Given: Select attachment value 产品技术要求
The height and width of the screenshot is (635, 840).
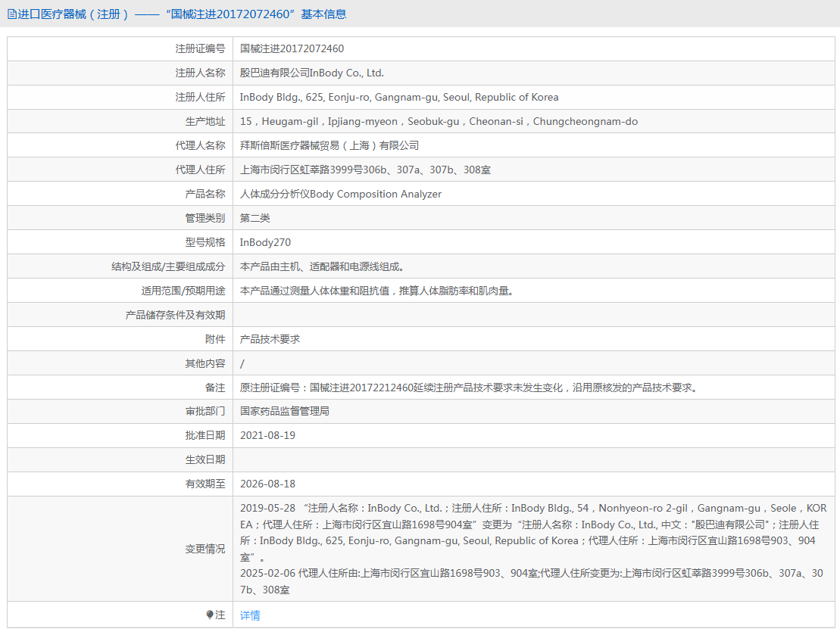Looking at the screenshot, I should pos(270,340).
